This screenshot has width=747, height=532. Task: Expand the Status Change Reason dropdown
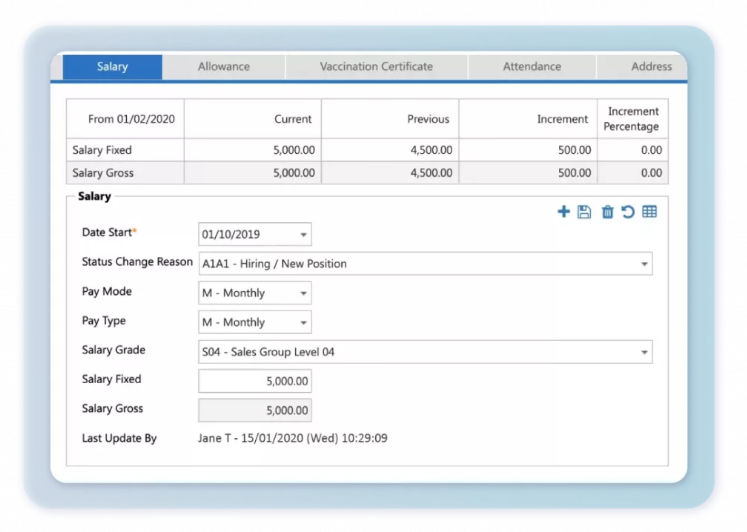point(643,264)
